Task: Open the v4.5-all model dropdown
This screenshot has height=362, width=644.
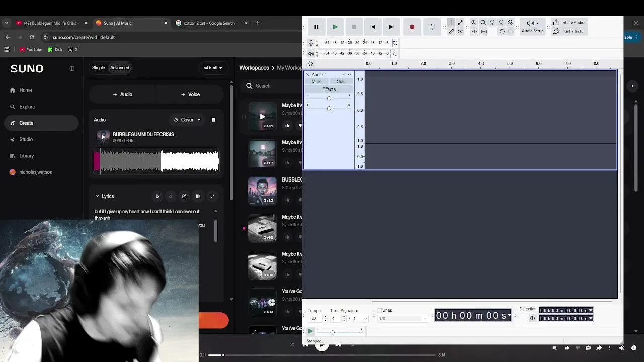Action: (213, 68)
